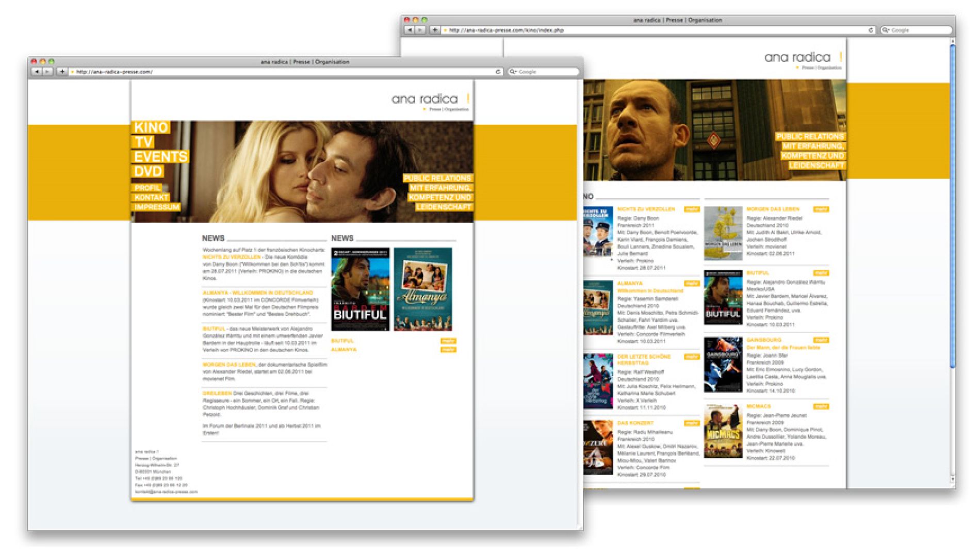
Task: Click back arrow in front browser window
Action: pos(37,72)
